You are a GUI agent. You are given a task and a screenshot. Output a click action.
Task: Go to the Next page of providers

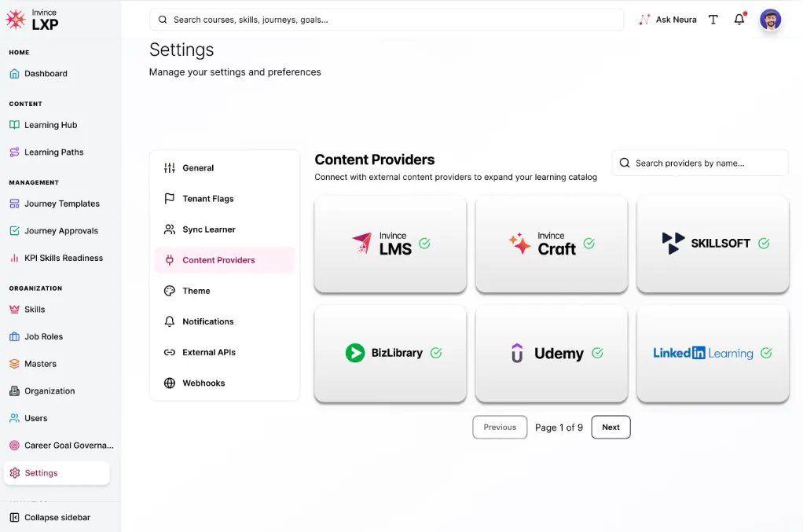click(610, 427)
